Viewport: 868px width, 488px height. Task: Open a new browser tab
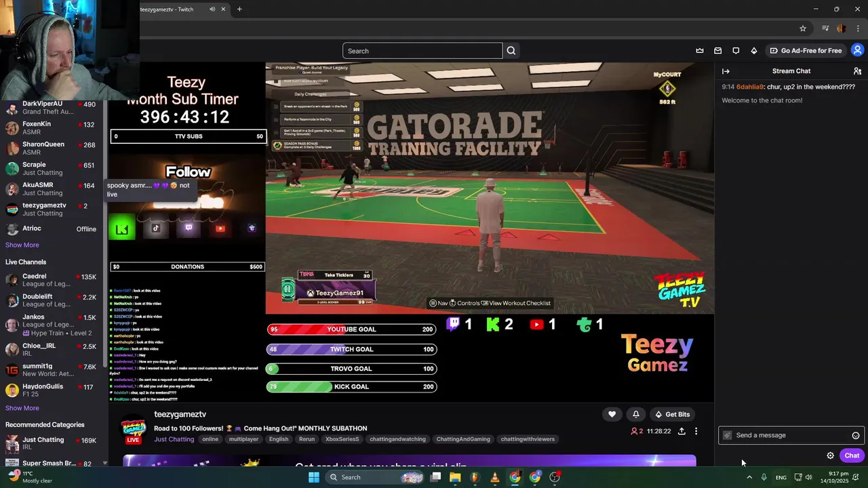[x=239, y=9]
